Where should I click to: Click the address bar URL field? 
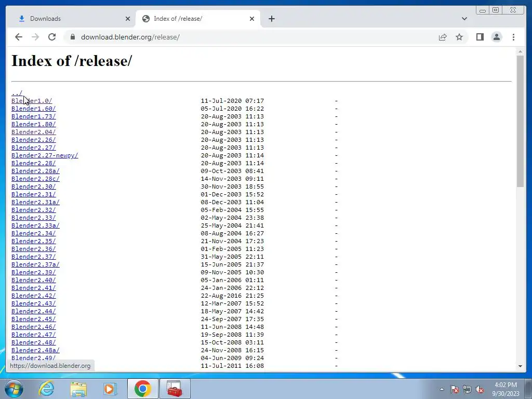pos(251,37)
